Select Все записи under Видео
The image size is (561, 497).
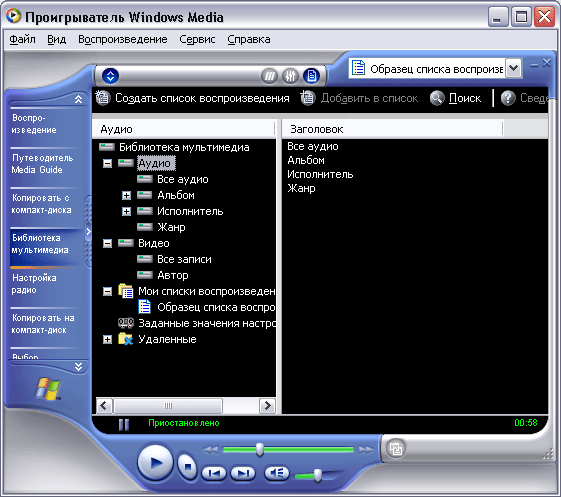184,259
